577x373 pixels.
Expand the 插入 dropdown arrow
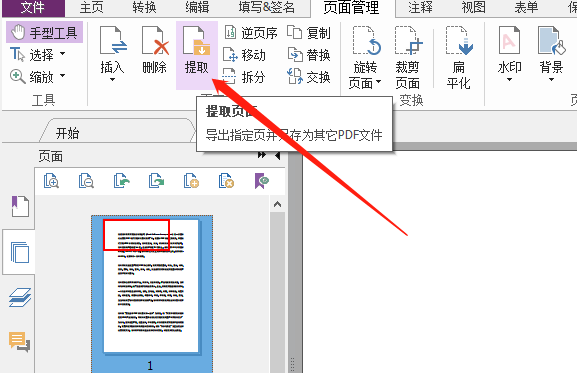coord(112,79)
